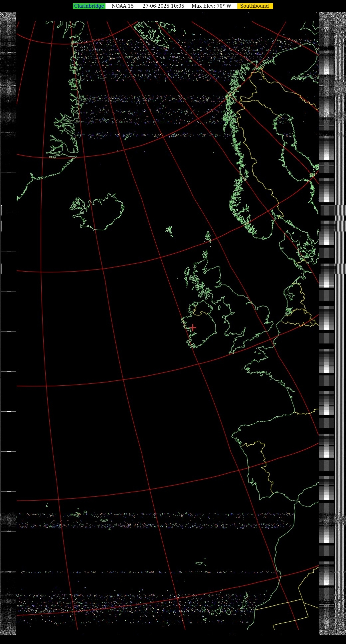346x644 pixels.
Task: Click the yellow Southbound direction label
Action: point(255,6)
